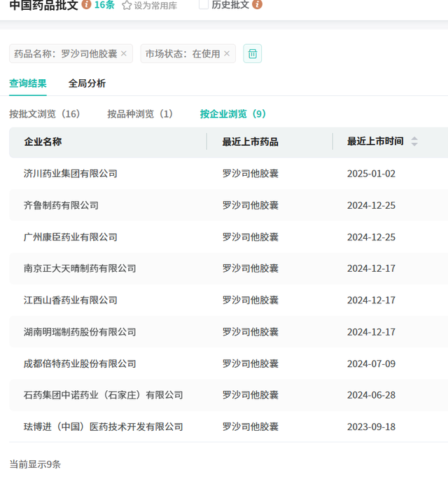Click 罗沙司他胶囊 in 江西山香 row
Image resolution: width=448 pixels, height=477 pixels.
point(250,300)
